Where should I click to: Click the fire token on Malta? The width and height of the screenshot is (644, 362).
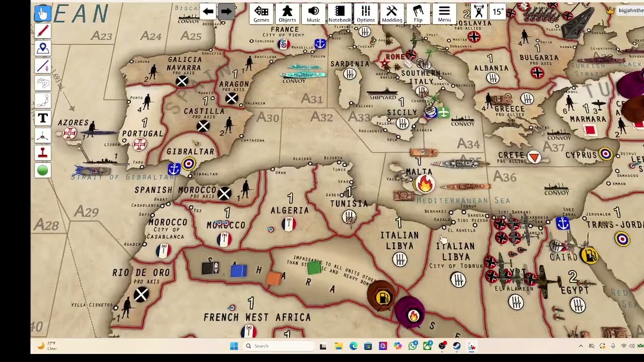coord(425,184)
